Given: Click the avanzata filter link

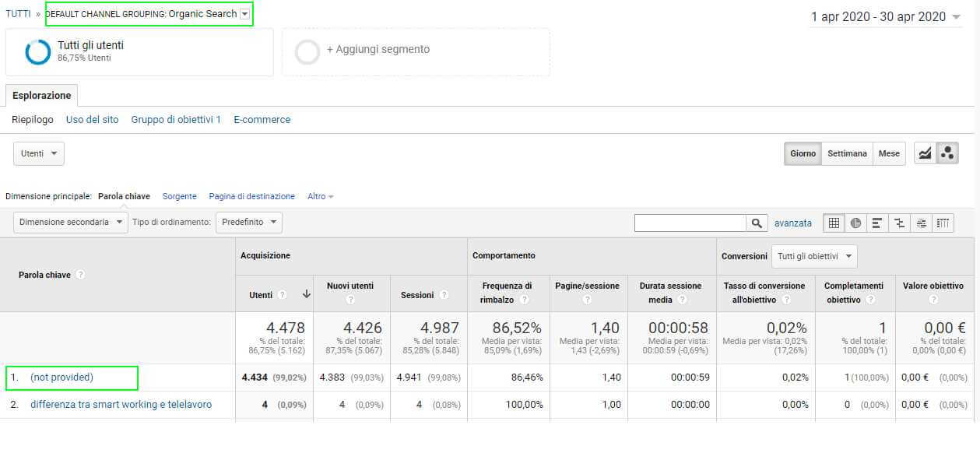Looking at the screenshot, I should [x=792, y=223].
